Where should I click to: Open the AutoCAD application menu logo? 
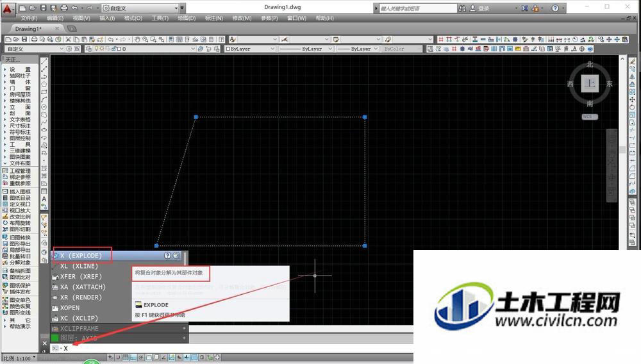coord(7,8)
